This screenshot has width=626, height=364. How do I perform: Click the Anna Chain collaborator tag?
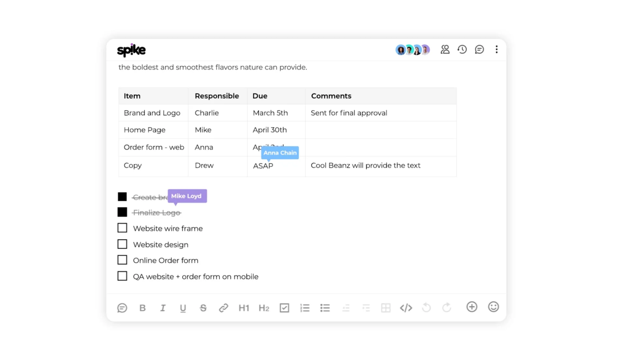(280, 153)
